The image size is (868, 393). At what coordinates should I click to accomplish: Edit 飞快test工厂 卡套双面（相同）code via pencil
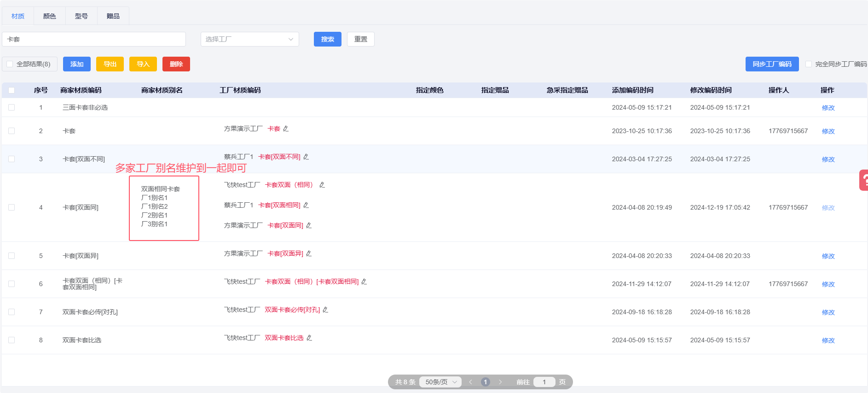[322, 185]
